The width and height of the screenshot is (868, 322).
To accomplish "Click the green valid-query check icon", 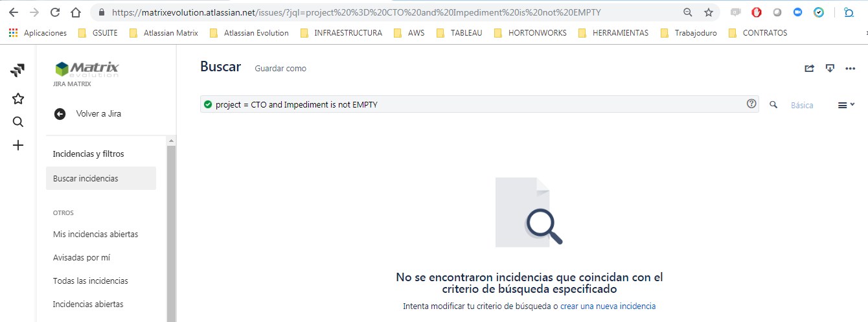I will [x=208, y=104].
